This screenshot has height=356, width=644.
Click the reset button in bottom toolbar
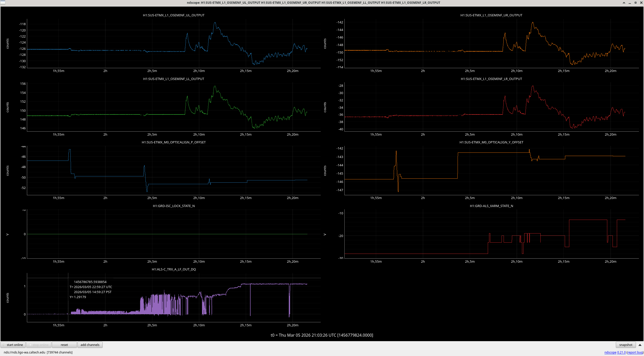tap(64, 345)
